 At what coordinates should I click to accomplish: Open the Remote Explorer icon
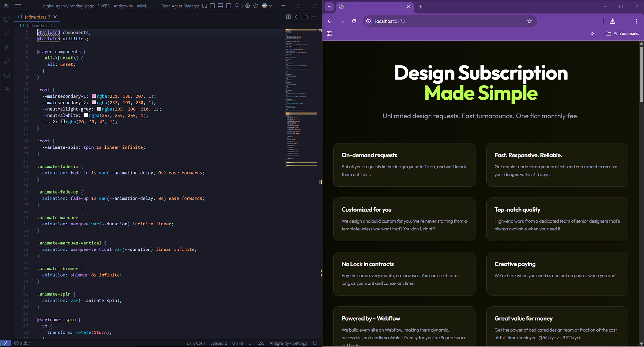click(7, 75)
